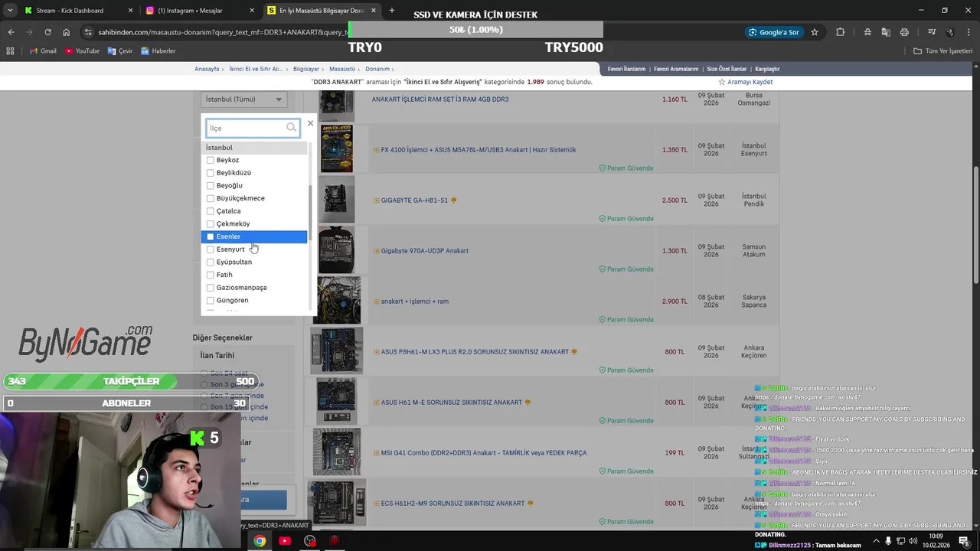Open the Donanım breadcrumb link
Image resolution: width=980 pixels, height=551 pixels.
coord(377,69)
